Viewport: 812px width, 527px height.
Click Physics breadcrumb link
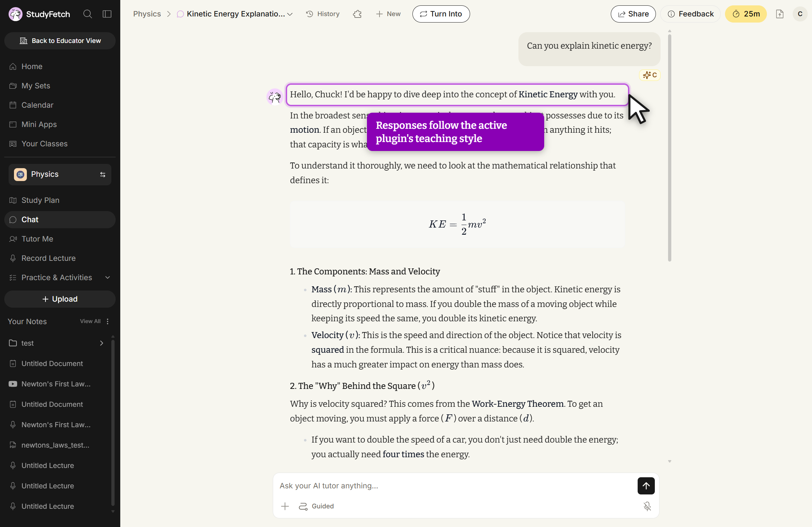pyautogui.click(x=147, y=14)
